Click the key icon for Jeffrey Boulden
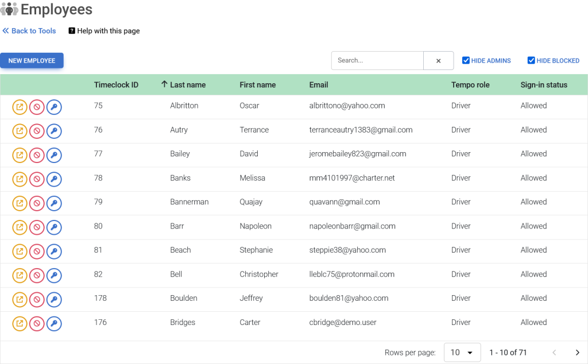Viewport: 588px width, 364px height. click(54, 300)
